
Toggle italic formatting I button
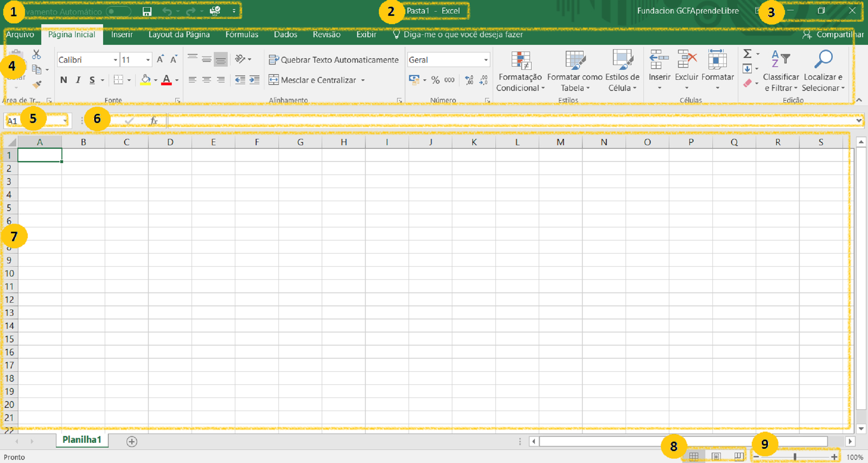[78, 80]
